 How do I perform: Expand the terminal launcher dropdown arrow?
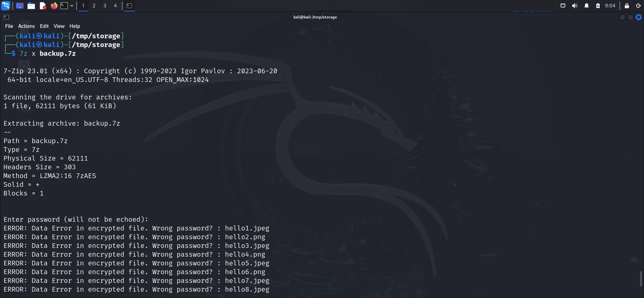72,6
